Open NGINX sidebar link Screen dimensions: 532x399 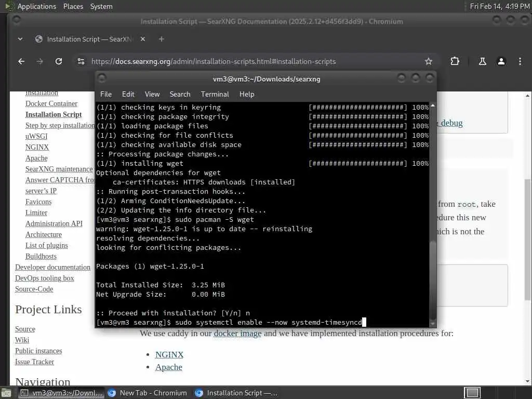[x=37, y=147]
